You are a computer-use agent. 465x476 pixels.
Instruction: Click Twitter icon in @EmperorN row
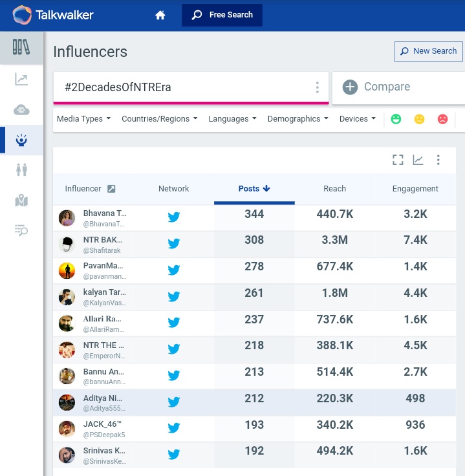pos(173,349)
